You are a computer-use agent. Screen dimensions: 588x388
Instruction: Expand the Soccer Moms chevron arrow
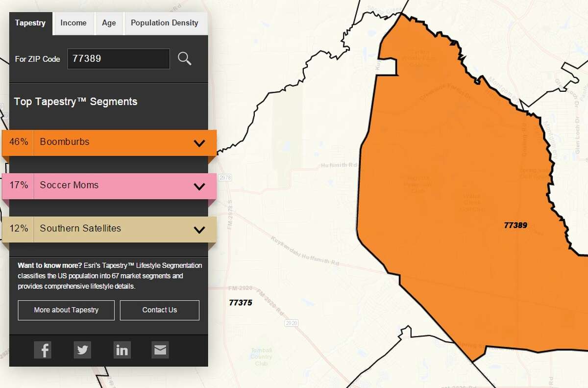pyautogui.click(x=199, y=186)
